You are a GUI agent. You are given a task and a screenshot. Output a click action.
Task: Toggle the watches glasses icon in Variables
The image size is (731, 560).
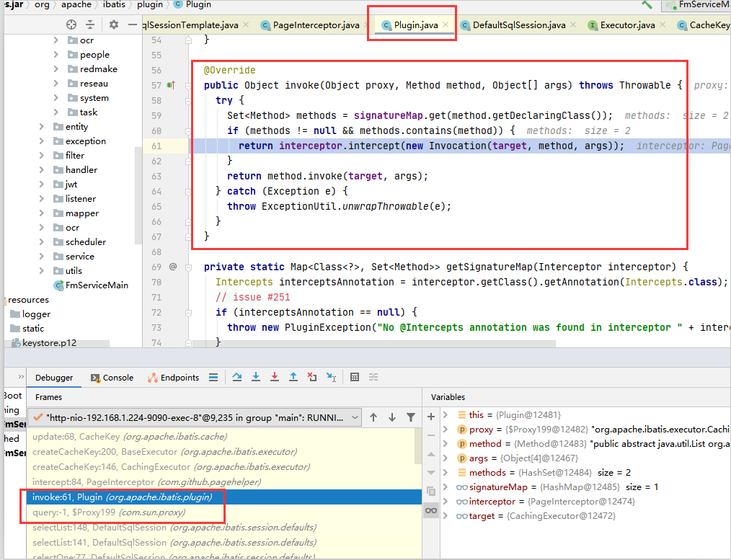431,510
